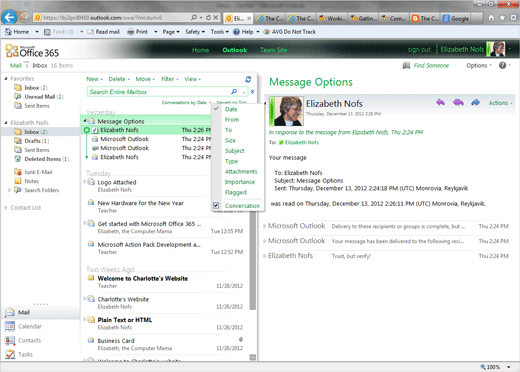Click the Mail breadcrumb link

pos(16,65)
